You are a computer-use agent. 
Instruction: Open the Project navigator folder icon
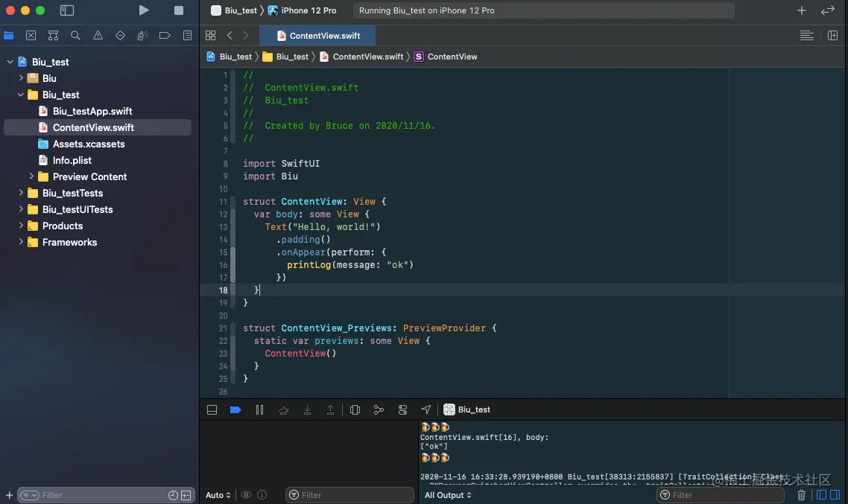(x=9, y=36)
